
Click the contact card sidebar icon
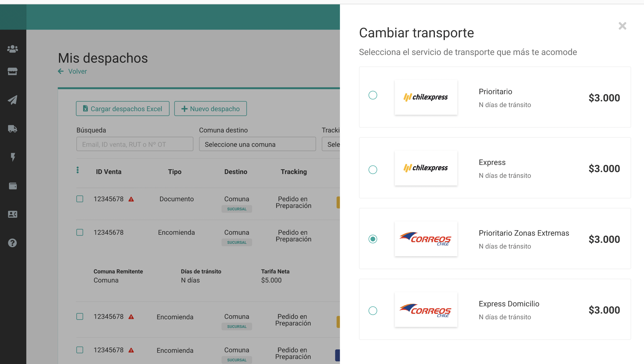point(12,214)
